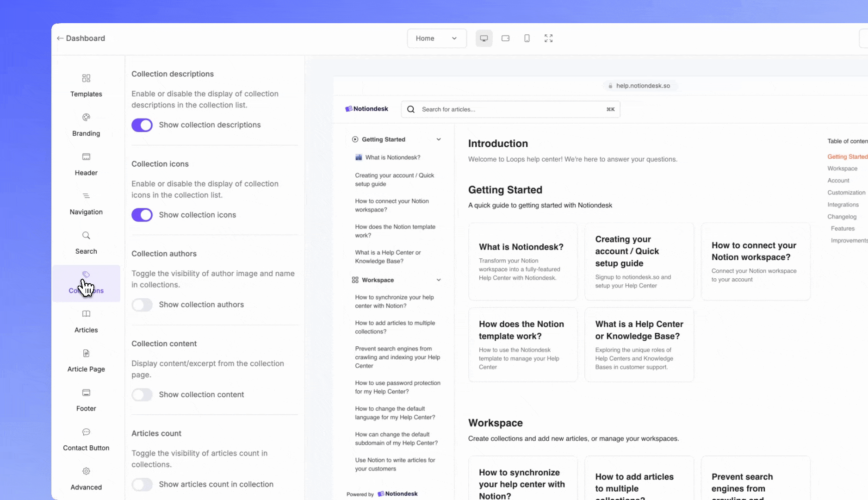This screenshot has height=500, width=868.
Task: Open 'What is Notiondesk?' tree article
Action: (x=393, y=157)
